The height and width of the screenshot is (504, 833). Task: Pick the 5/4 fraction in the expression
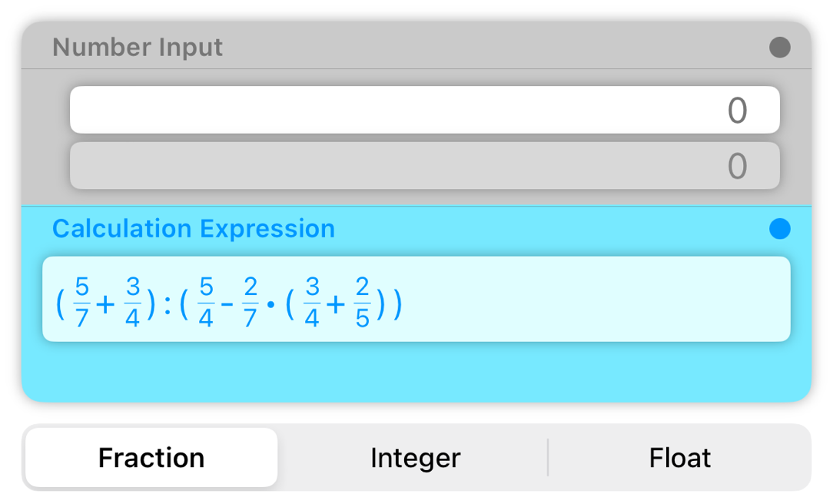206,303
